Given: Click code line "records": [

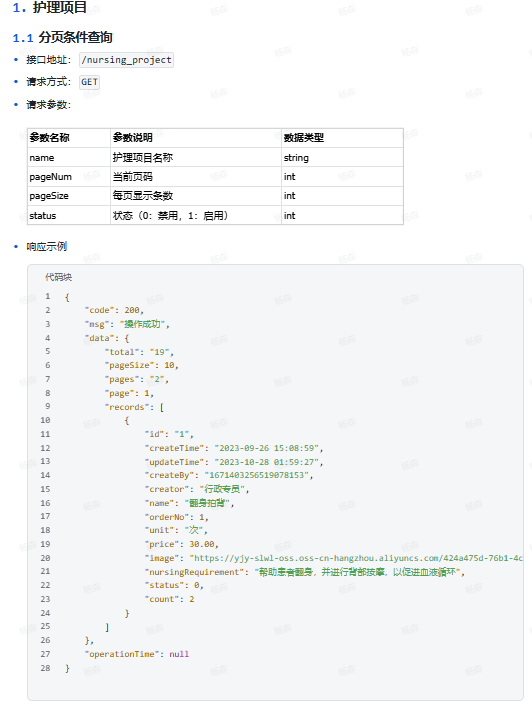Looking at the screenshot, I should (134, 407).
